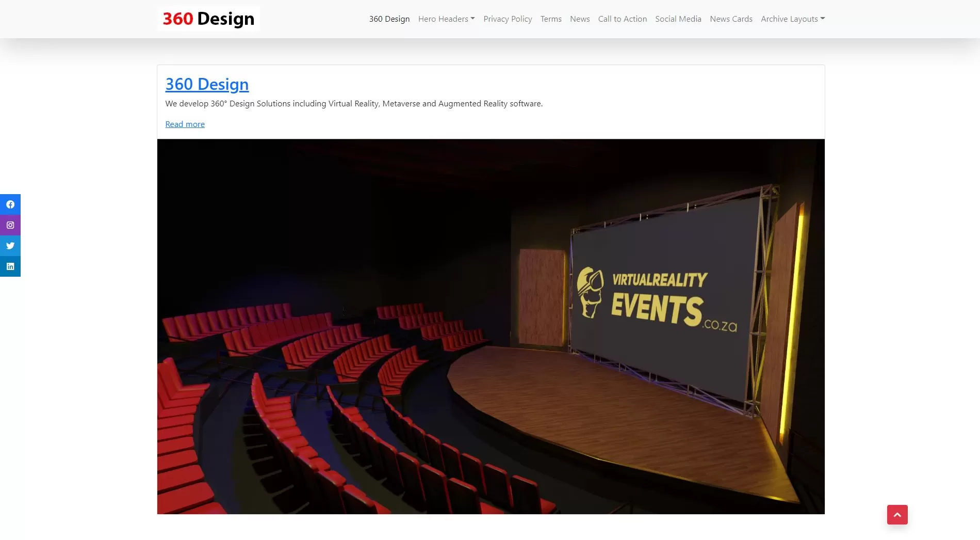This screenshot has height=540, width=980.
Task: Go to the 360 Design nav item
Action: [389, 19]
